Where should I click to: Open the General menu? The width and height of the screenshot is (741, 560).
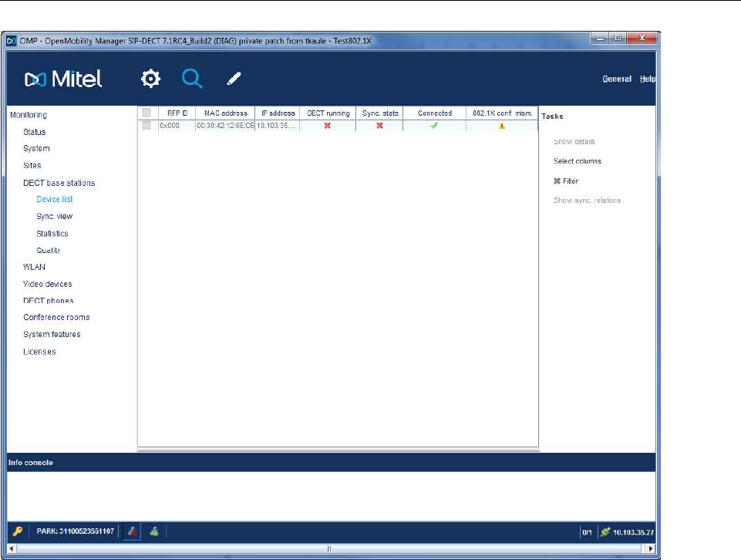(617, 79)
